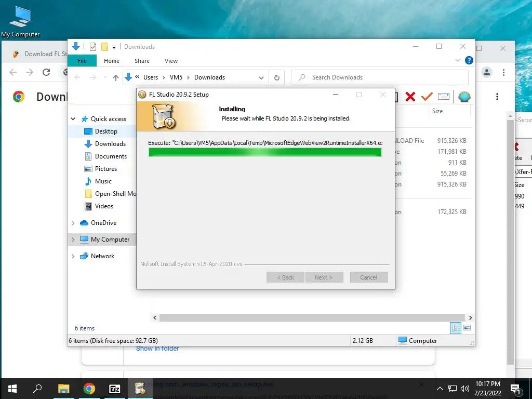Expand the Network tree node
The width and height of the screenshot is (532, 399).
(x=73, y=256)
